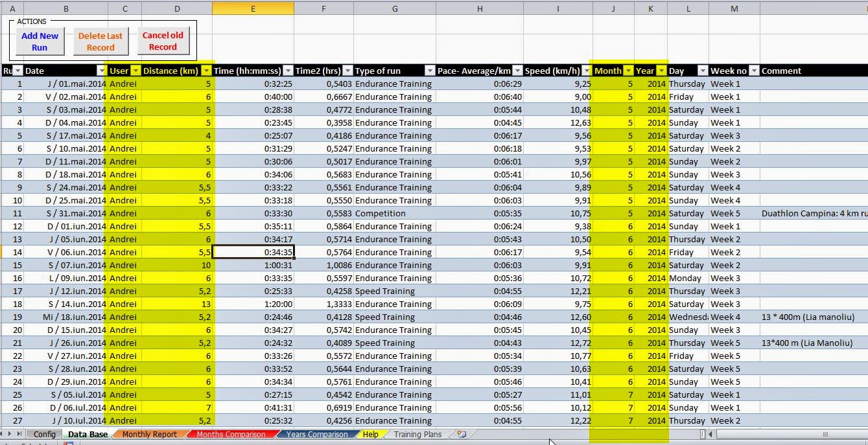
Task: Click the Monday day cell
Action: pyautogui.click(x=688, y=278)
